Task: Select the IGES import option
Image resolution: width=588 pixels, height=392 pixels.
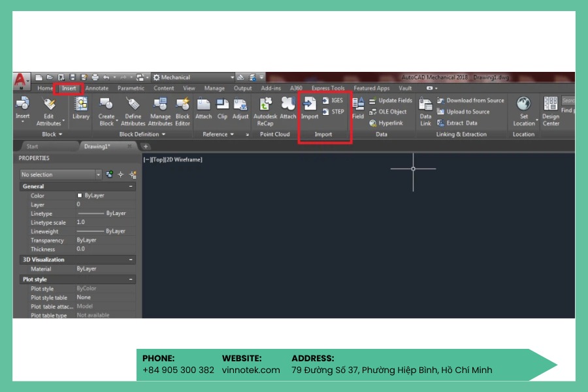Action: click(x=333, y=101)
